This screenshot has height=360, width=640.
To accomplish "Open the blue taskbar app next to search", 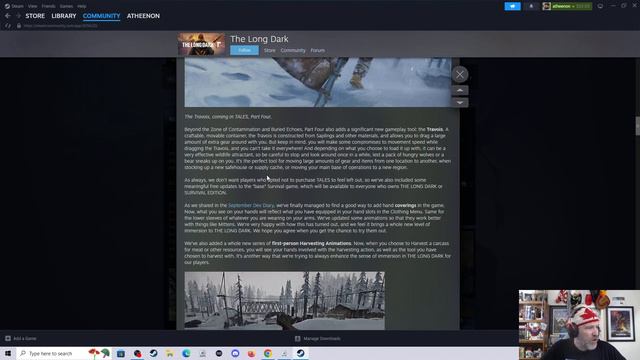I will tap(121, 353).
